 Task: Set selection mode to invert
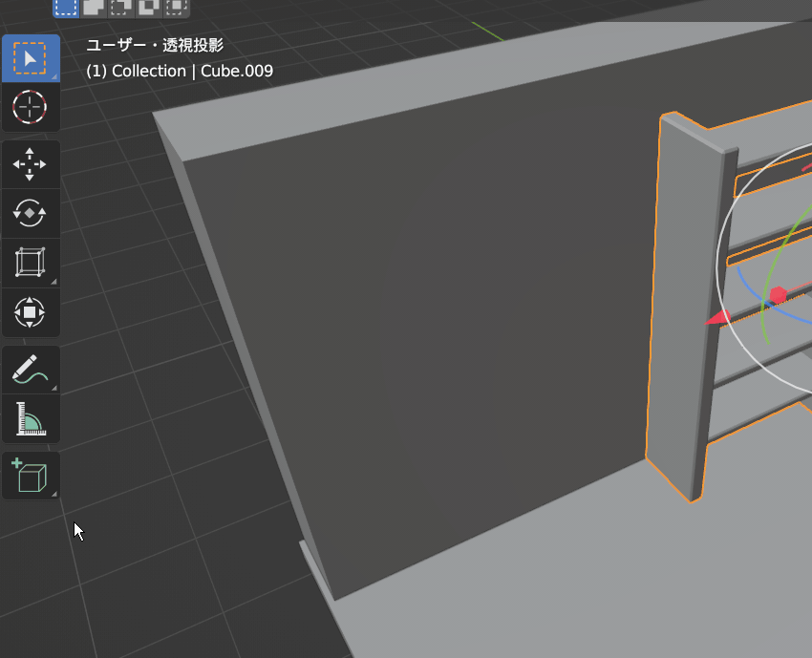[149, 8]
